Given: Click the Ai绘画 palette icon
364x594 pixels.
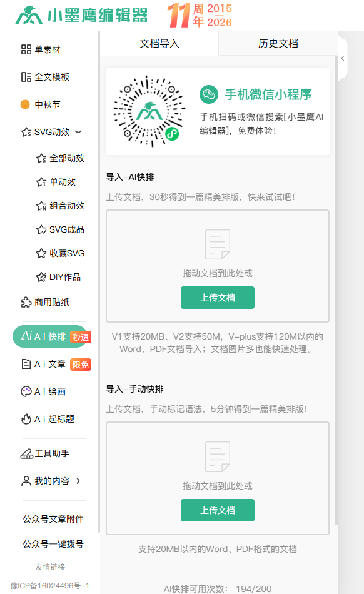Looking at the screenshot, I should [x=26, y=391].
